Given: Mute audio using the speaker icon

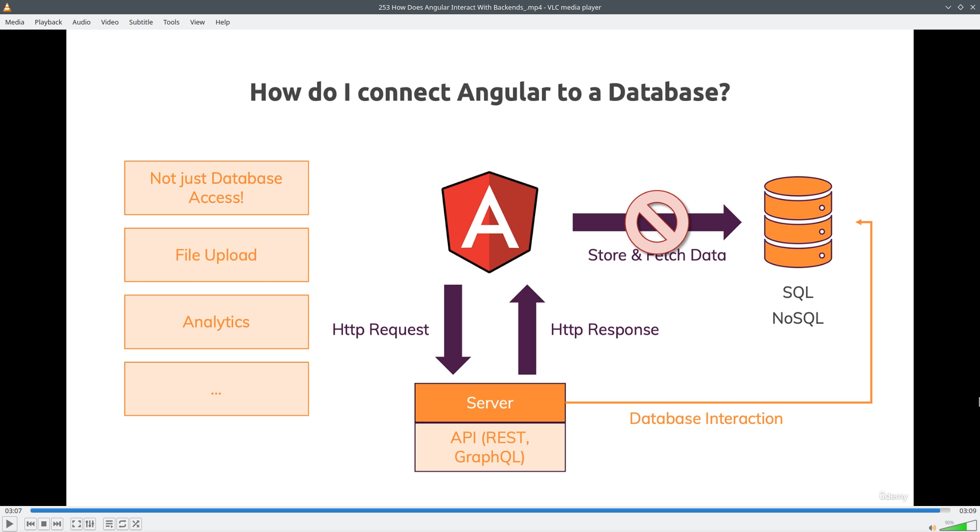Looking at the screenshot, I should 932,527.
